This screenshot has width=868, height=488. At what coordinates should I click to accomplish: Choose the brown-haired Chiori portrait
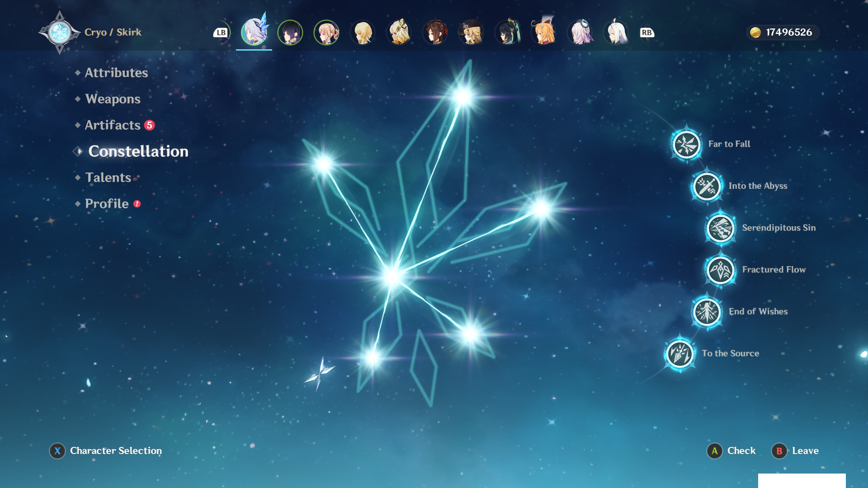pos(435,33)
